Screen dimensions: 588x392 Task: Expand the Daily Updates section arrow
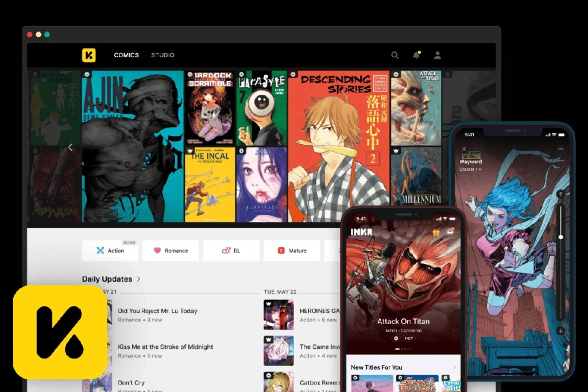pos(138,279)
